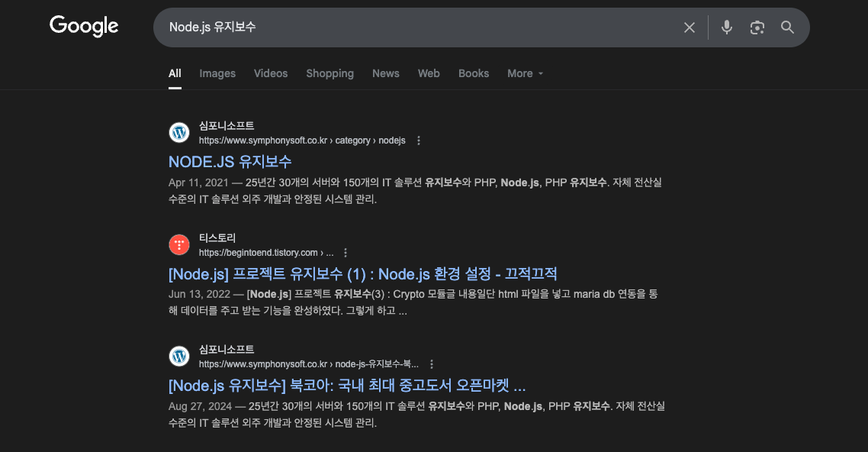Click the red Tistory favicon
Screen dimensions: 868x452
pyautogui.click(x=179, y=244)
